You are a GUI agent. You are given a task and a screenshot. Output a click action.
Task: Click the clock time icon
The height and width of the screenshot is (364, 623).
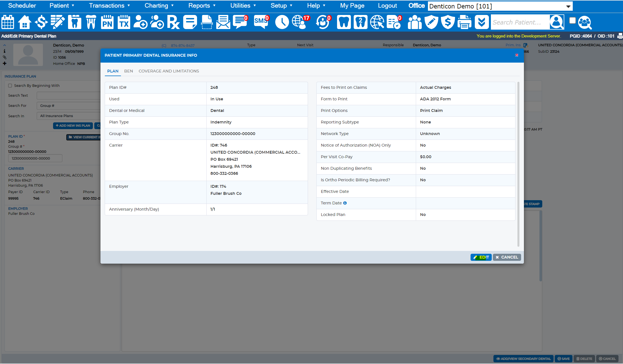[282, 22]
